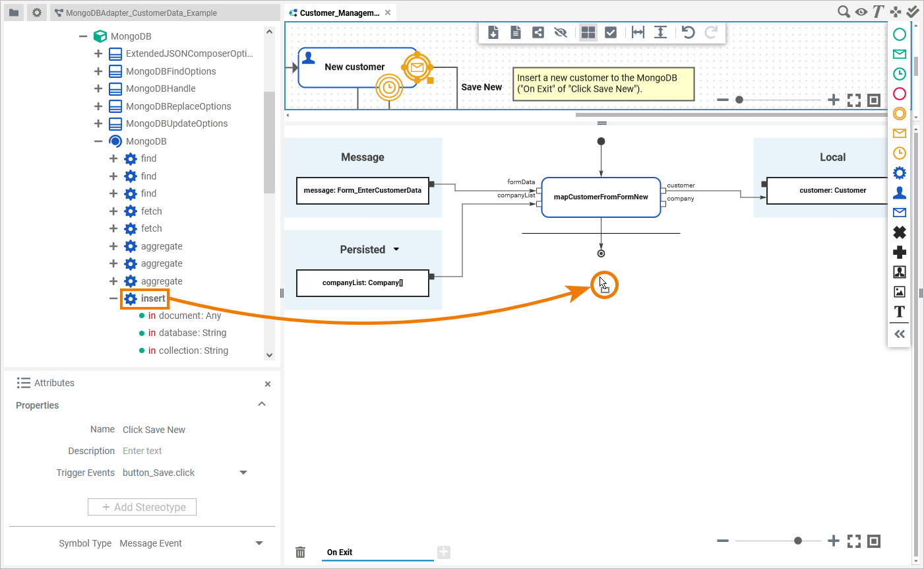
Task: Select the Customer_Management diagram tab
Action: tap(339, 13)
